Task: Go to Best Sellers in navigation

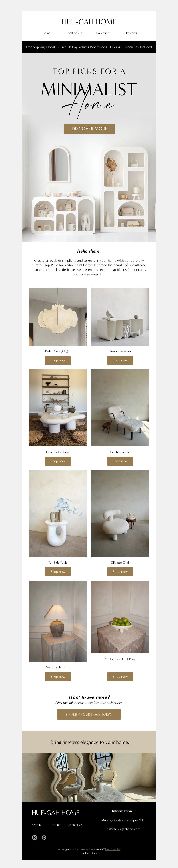Action: click(75, 33)
